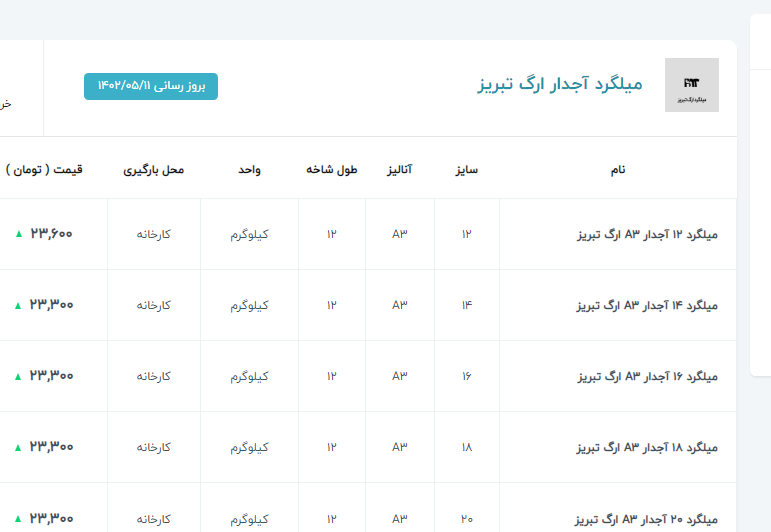Click the محل بارگیری column header
The image size is (771, 532).
[154, 169]
